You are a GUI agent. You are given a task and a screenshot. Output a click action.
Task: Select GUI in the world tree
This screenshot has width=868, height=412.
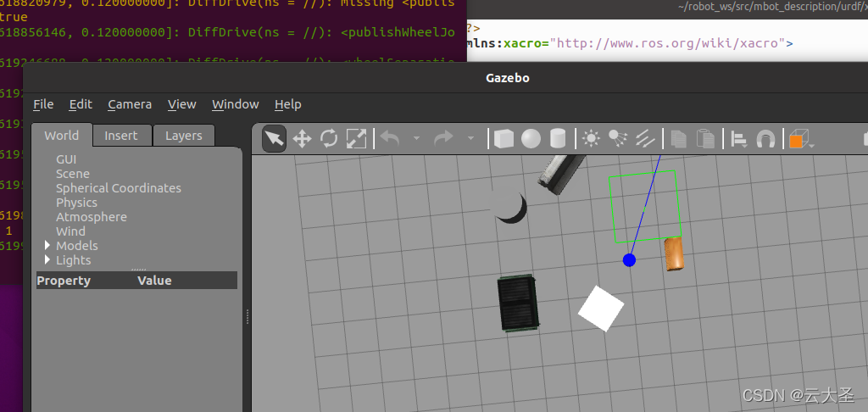pos(66,159)
